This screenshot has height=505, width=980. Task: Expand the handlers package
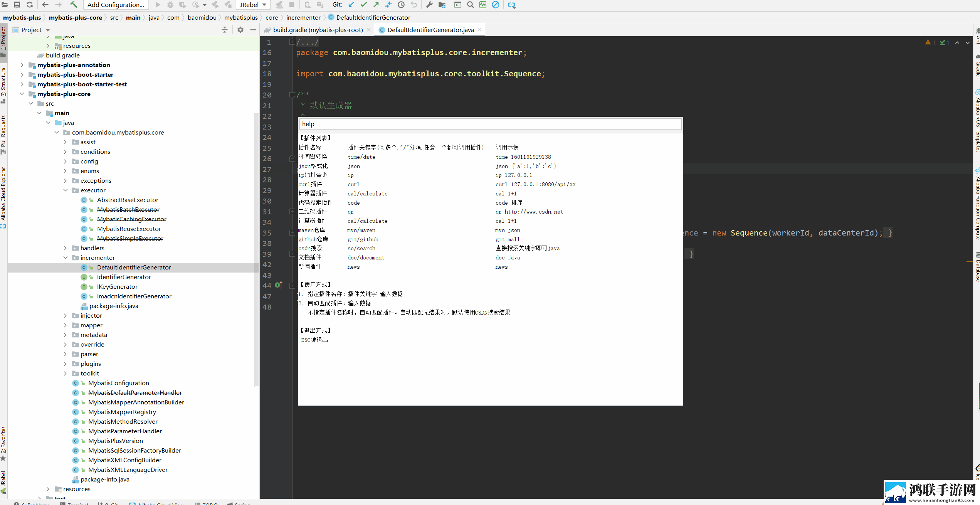point(65,248)
